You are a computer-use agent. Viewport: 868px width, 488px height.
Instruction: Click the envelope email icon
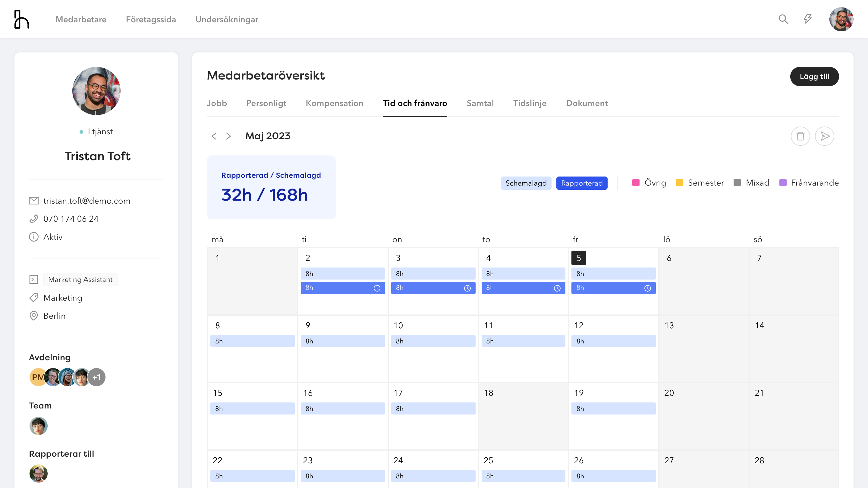(34, 201)
